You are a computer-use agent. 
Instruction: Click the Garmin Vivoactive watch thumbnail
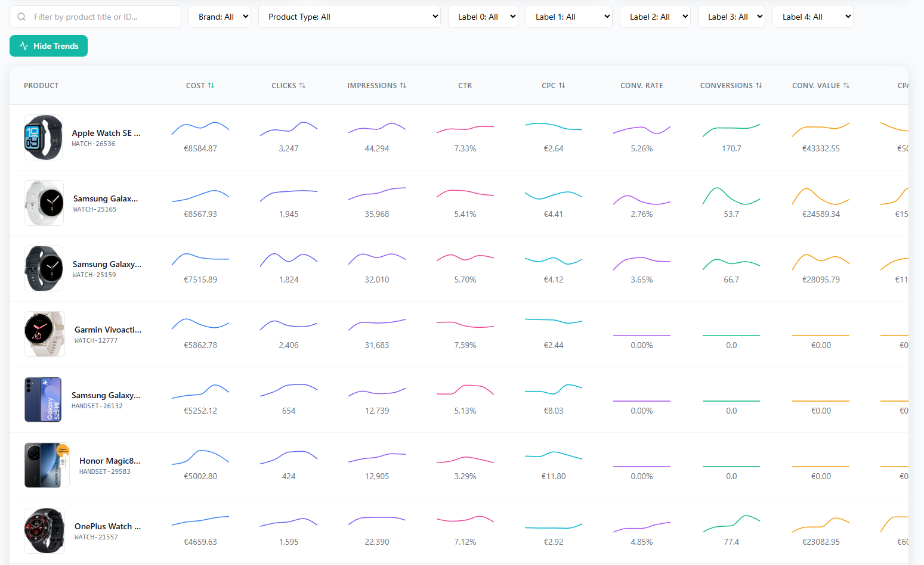click(44, 334)
